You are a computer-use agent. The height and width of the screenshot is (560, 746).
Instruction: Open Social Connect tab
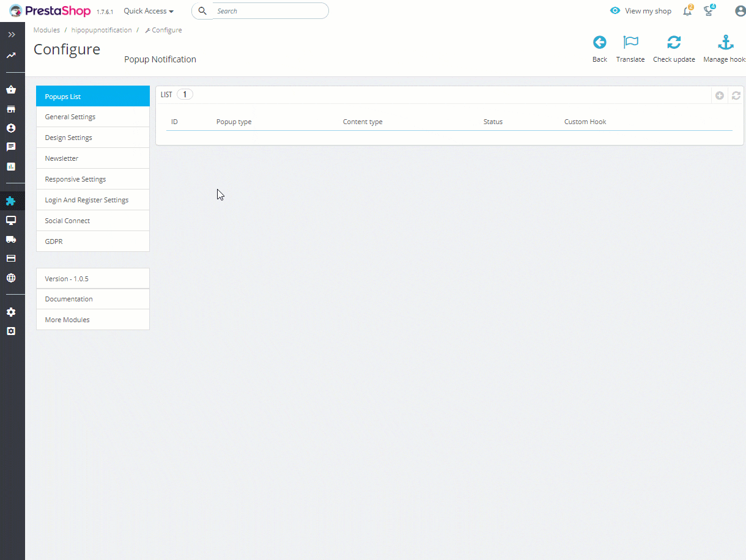coord(93,221)
